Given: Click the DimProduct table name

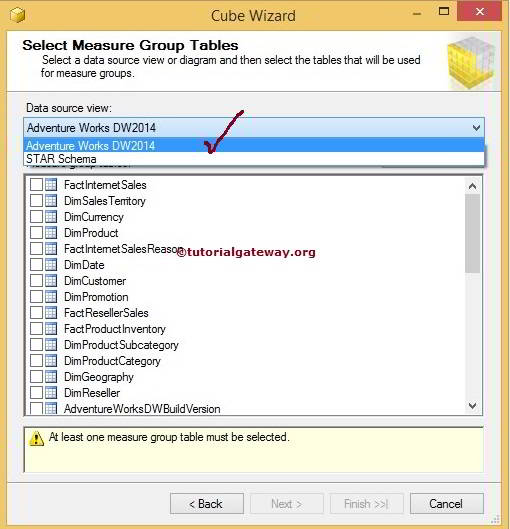Looking at the screenshot, I should coord(91,233).
